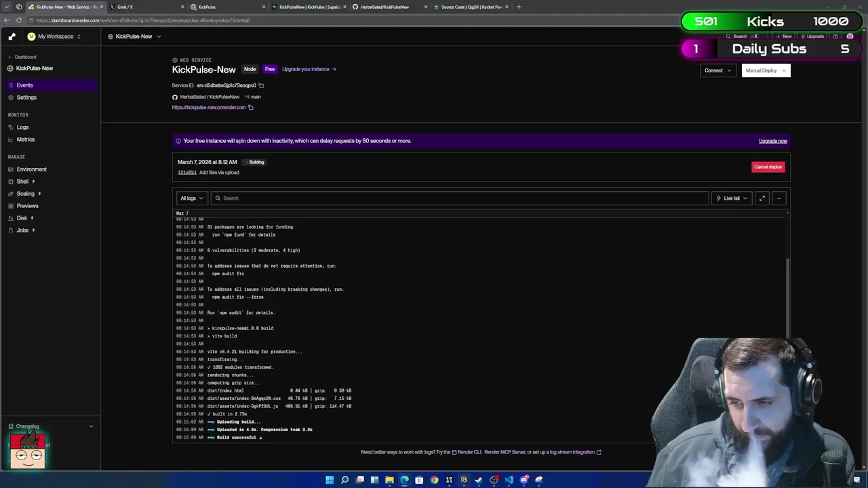868x488 pixels.
Task: Copy the kickpulse-new.onrender.com URL
Action: (x=250, y=108)
